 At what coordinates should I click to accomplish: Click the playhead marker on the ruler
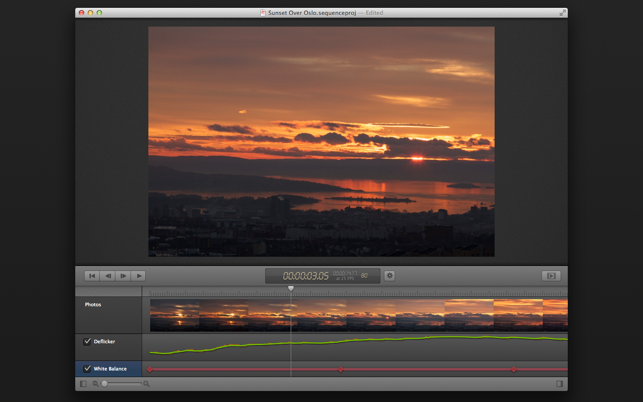click(291, 289)
